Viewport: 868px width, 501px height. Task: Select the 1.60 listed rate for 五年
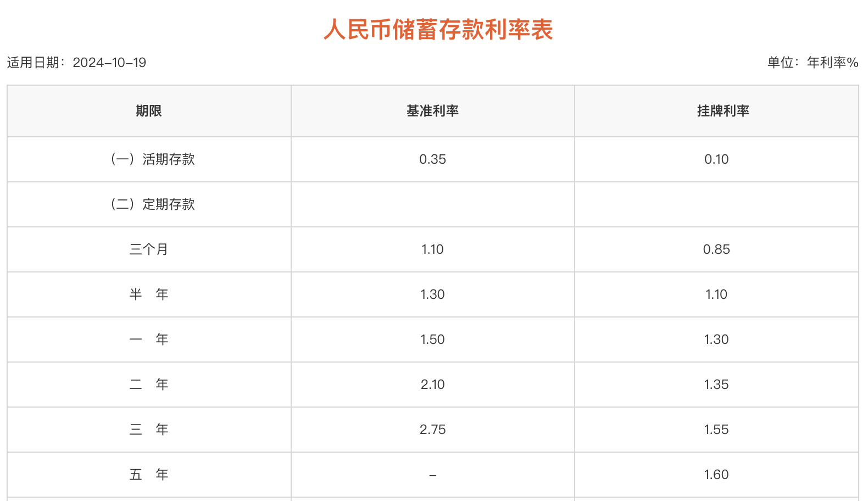click(x=716, y=475)
